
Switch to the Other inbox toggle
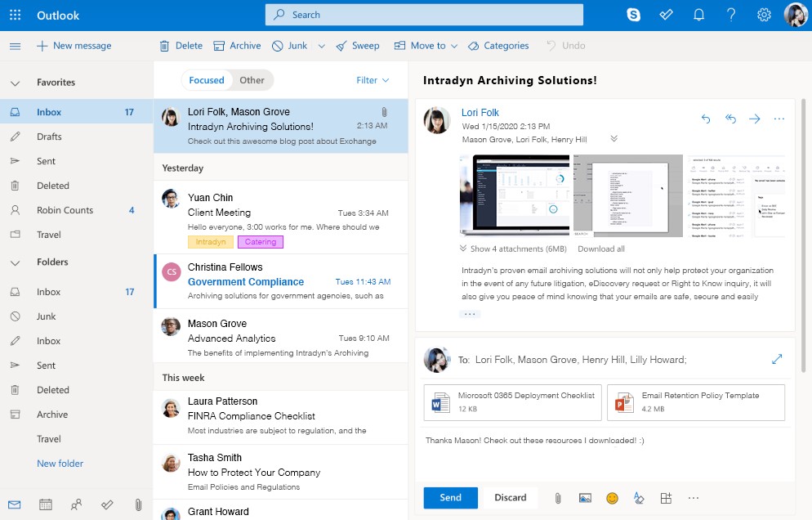pyautogui.click(x=252, y=80)
